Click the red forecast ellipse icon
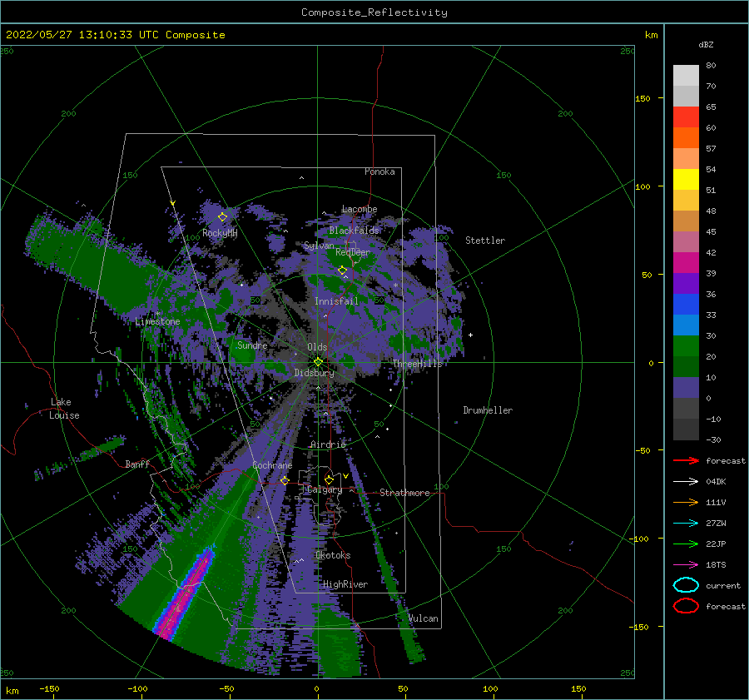Screen dimensions: 749x700 [x=686, y=606]
